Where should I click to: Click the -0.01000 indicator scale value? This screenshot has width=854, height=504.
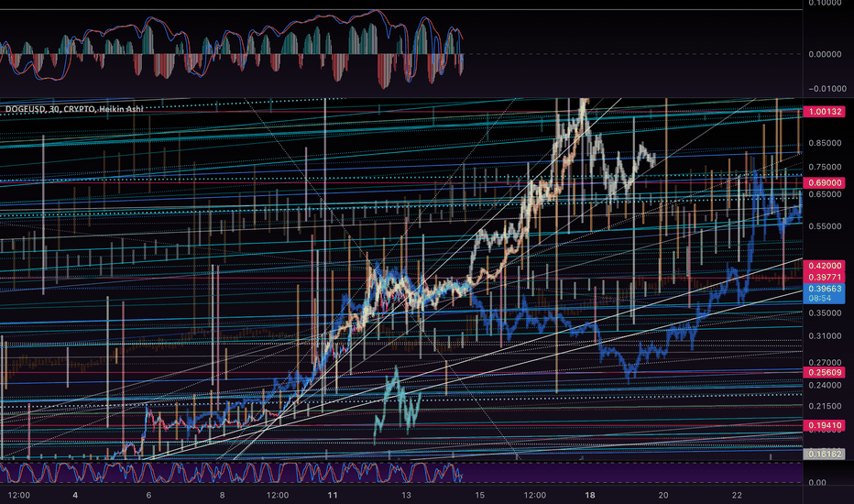pos(827,89)
